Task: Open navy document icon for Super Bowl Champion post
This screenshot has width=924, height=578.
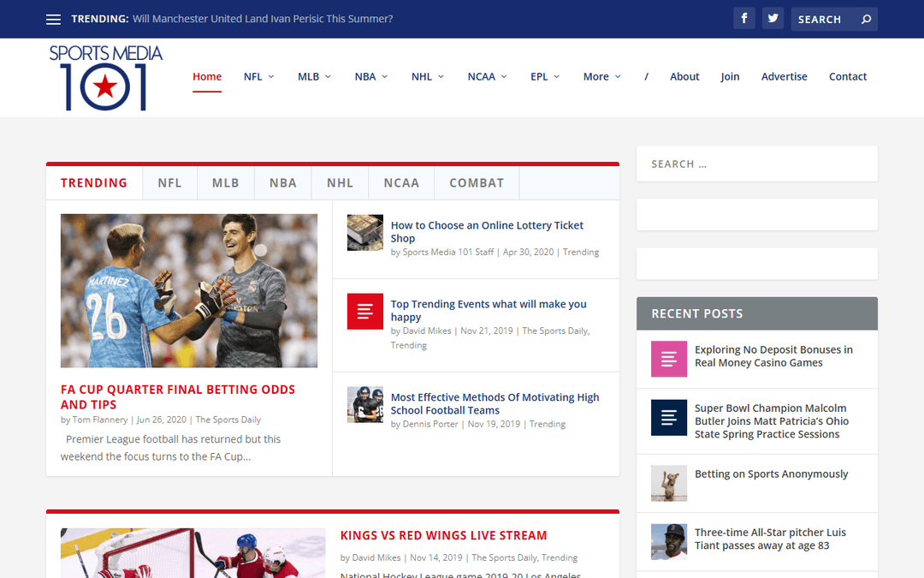Action: [x=669, y=418]
